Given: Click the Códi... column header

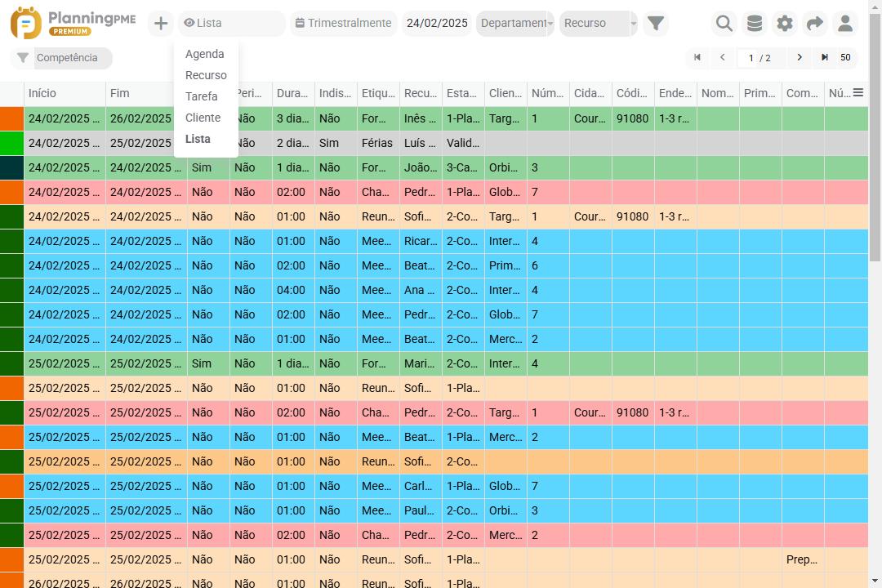Looking at the screenshot, I should (633, 93).
